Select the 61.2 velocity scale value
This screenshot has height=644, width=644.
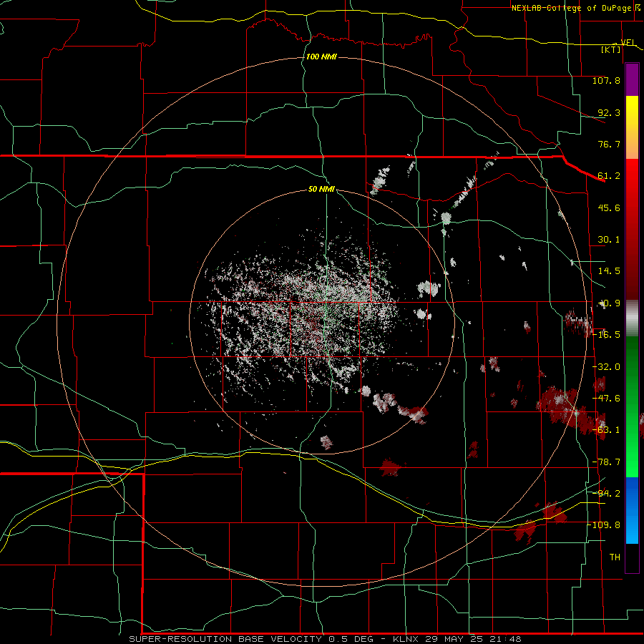click(609, 176)
